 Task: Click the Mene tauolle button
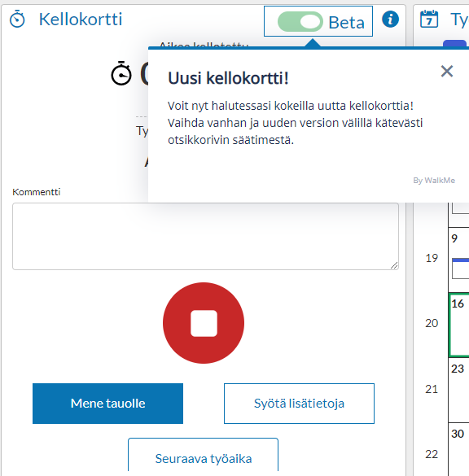click(107, 404)
